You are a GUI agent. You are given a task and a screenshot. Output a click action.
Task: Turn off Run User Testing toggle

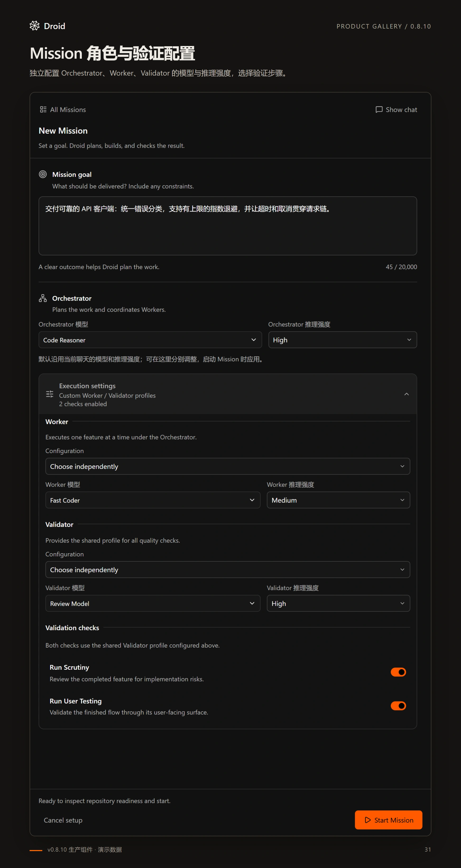click(398, 706)
